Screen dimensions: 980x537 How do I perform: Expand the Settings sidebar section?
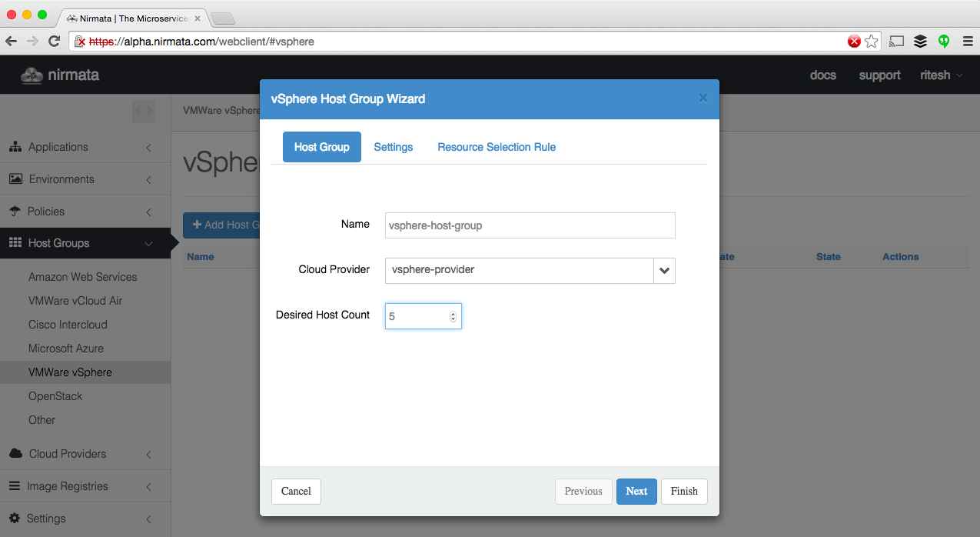click(x=148, y=519)
